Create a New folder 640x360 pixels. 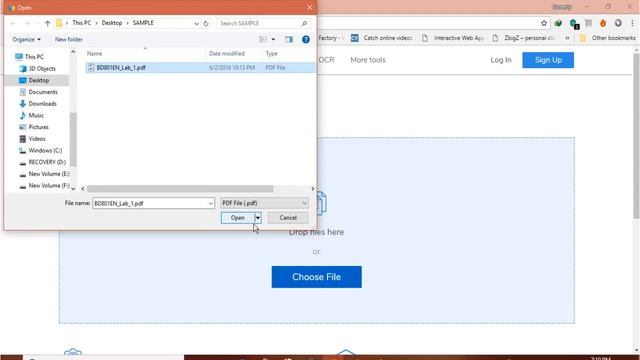(x=69, y=40)
